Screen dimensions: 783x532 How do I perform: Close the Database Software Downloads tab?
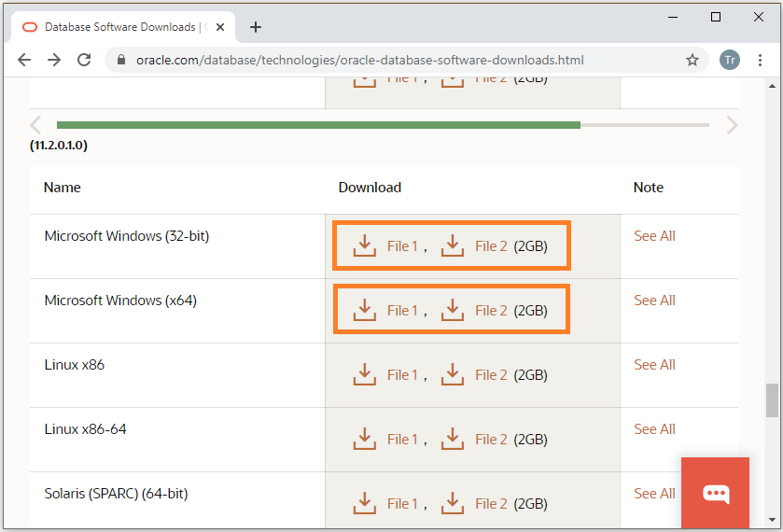point(220,27)
